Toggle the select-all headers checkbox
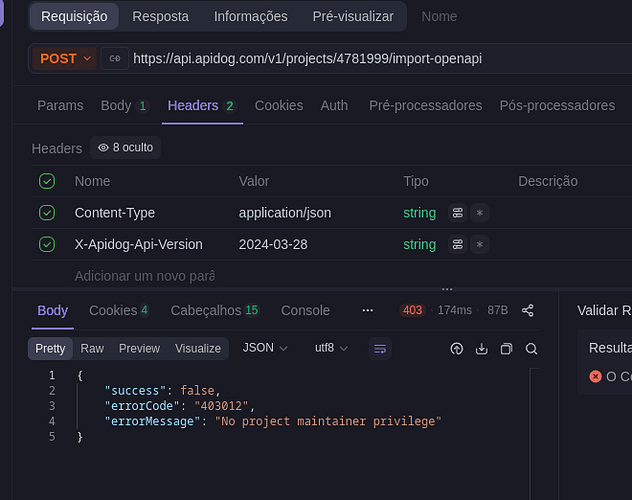Screen dimensions: 632x500 [x=47, y=181]
